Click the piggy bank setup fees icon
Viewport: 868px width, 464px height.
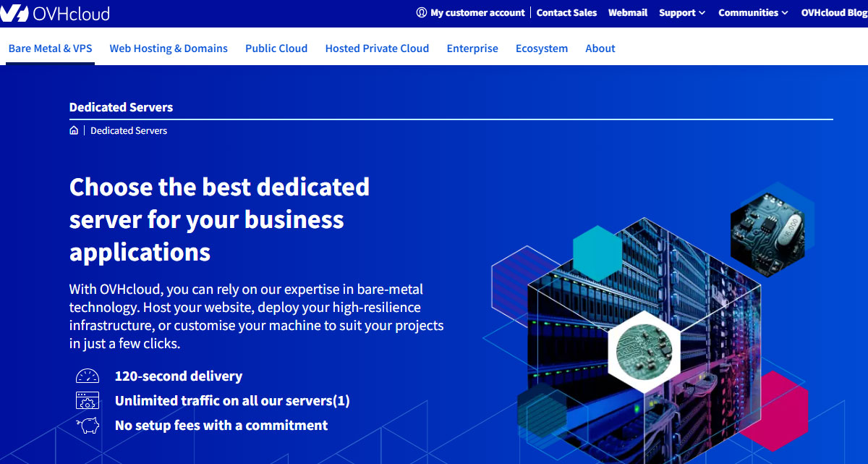(88, 425)
